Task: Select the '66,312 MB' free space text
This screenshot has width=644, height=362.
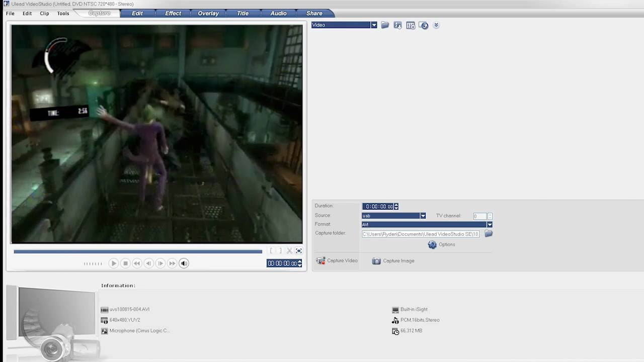Action: [411, 331]
